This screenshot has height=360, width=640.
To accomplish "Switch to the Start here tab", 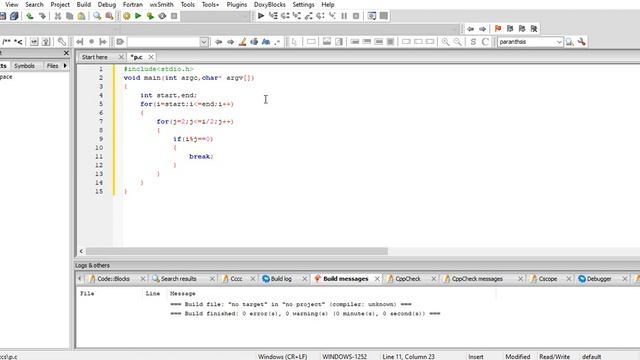I will coord(95,57).
